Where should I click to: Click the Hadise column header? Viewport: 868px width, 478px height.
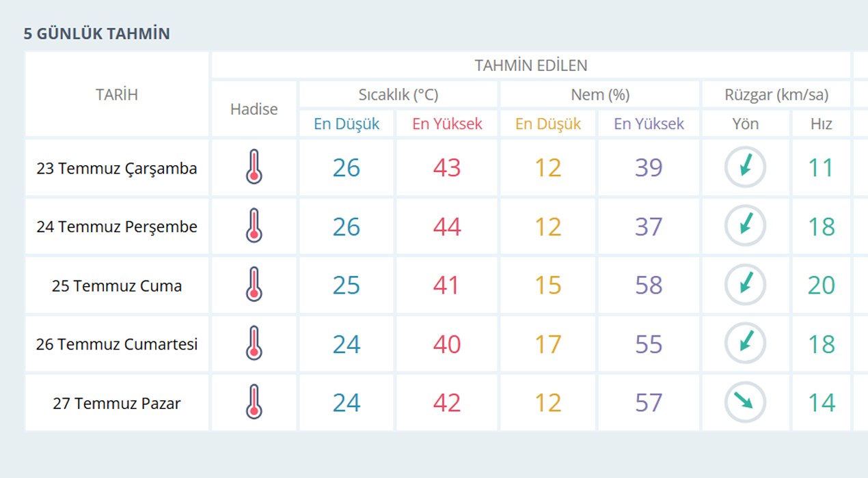254,109
